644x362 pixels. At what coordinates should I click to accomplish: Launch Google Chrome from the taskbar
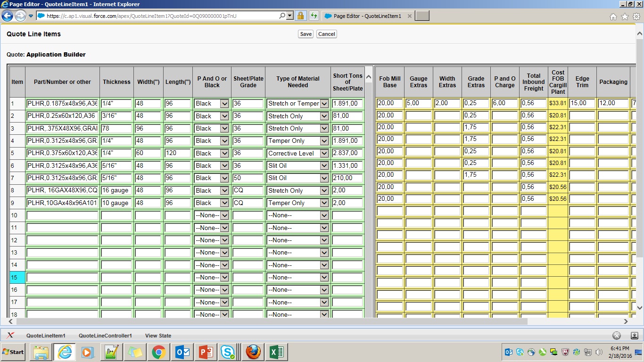tap(158, 352)
